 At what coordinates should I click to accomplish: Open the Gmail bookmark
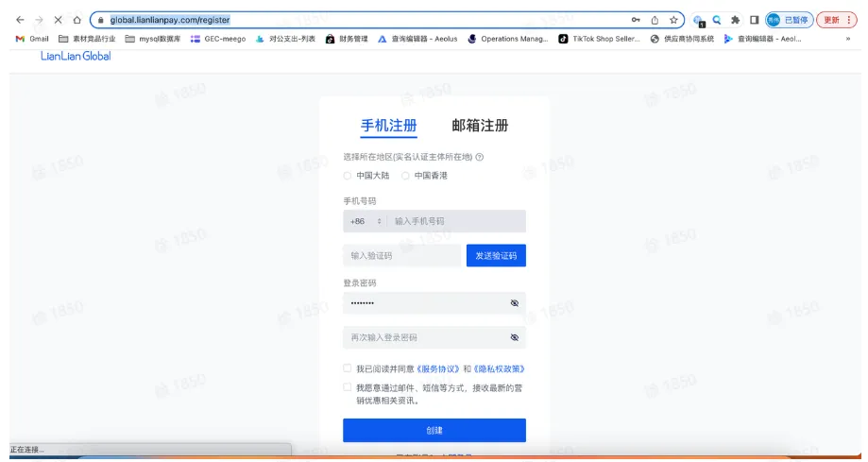click(x=32, y=39)
